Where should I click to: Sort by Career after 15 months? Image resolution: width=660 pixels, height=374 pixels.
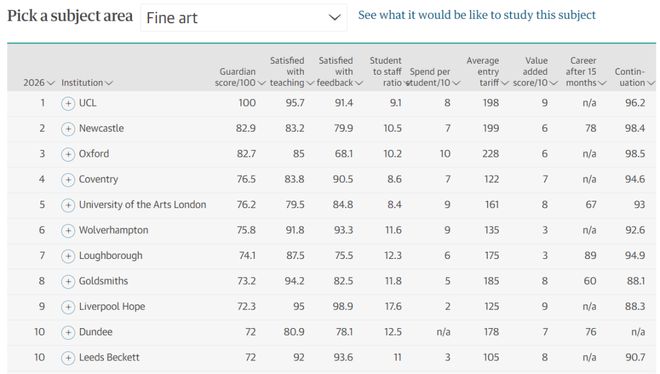pos(586,72)
